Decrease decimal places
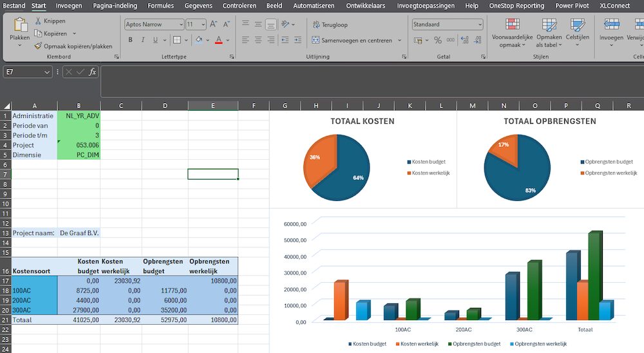 pyautogui.click(x=478, y=41)
